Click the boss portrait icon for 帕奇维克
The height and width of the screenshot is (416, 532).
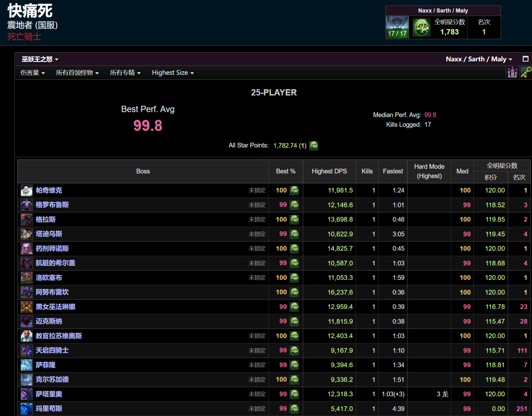[27, 190]
